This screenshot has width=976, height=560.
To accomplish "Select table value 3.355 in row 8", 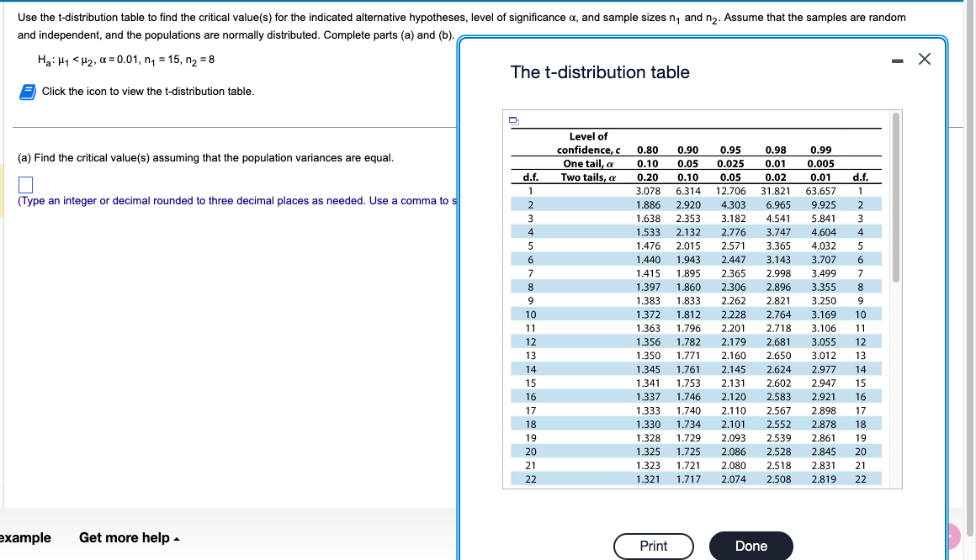I will (x=824, y=288).
